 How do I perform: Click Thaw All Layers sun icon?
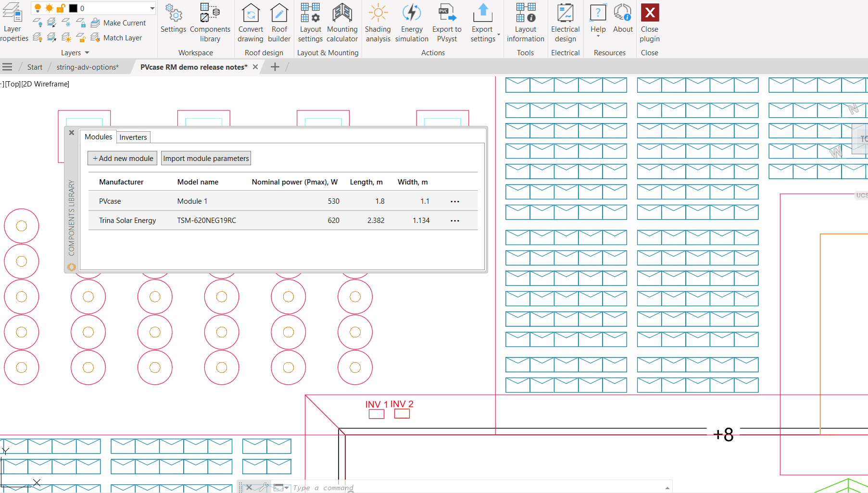click(x=66, y=37)
